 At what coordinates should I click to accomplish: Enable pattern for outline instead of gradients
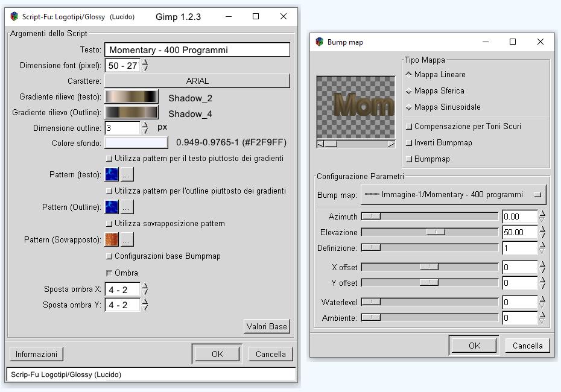coord(109,191)
